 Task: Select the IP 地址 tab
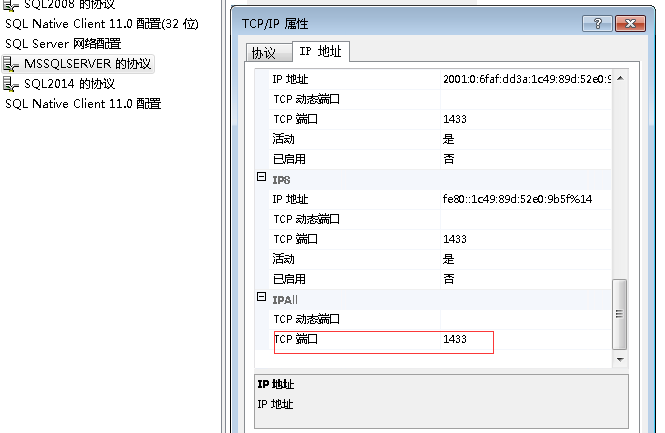click(x=321, y=51)
